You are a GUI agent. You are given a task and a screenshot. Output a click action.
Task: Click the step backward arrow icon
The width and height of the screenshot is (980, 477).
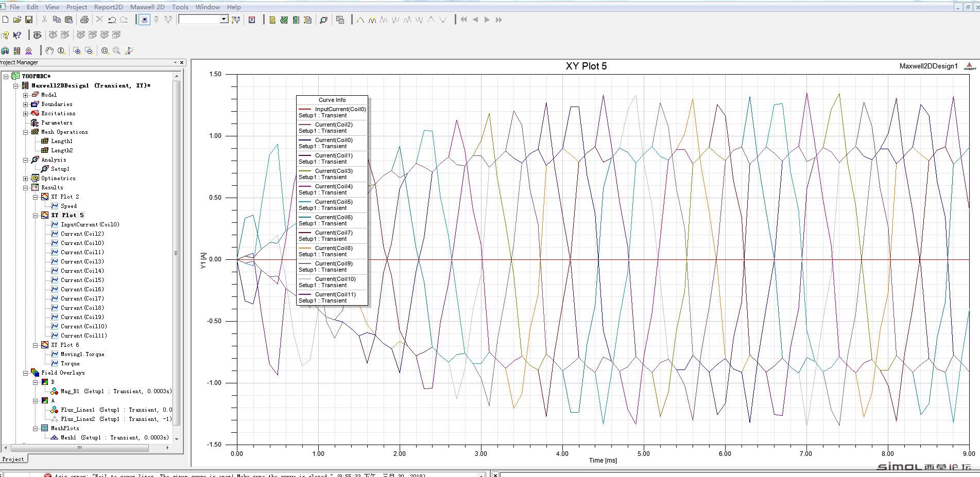(x=475, y=20)
